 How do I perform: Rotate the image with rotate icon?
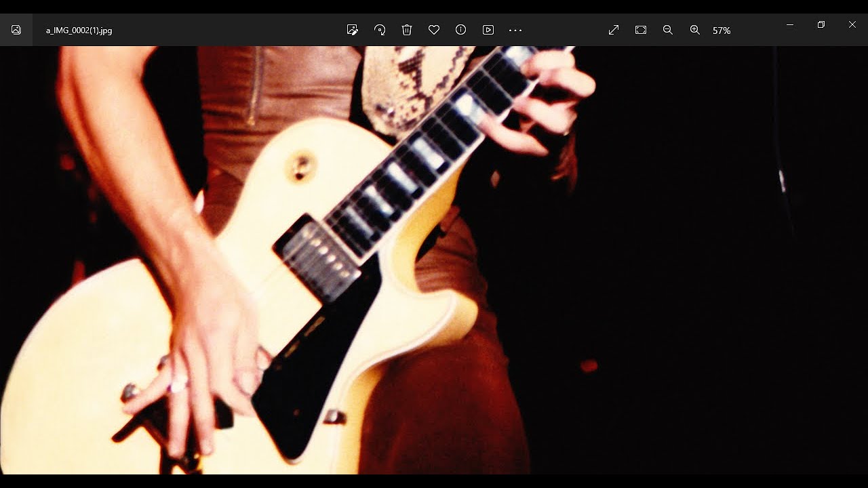[x=380, y=30]
